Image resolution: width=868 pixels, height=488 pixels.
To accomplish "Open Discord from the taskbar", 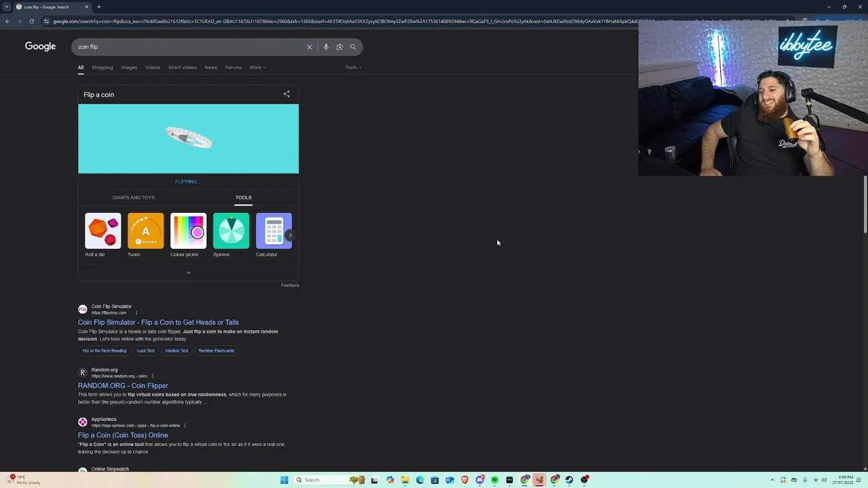I will tap(479, 480).
